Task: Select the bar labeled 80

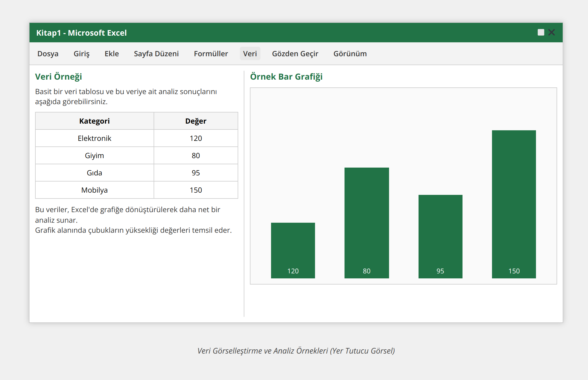Action: 366,223
